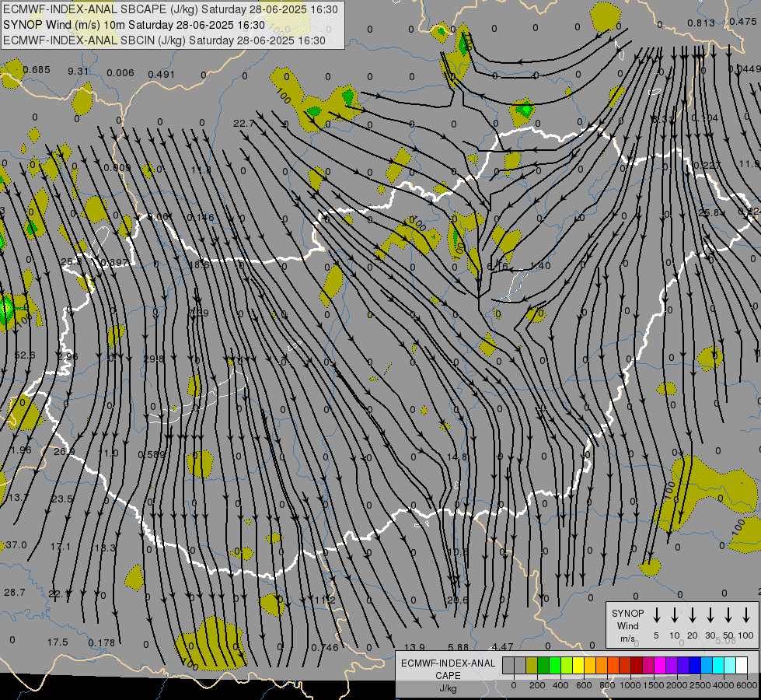Pick the cyan swatch before 4000 tick
Image resolution: width=761 pixels, height=700 pixels.
click(717, 666)
